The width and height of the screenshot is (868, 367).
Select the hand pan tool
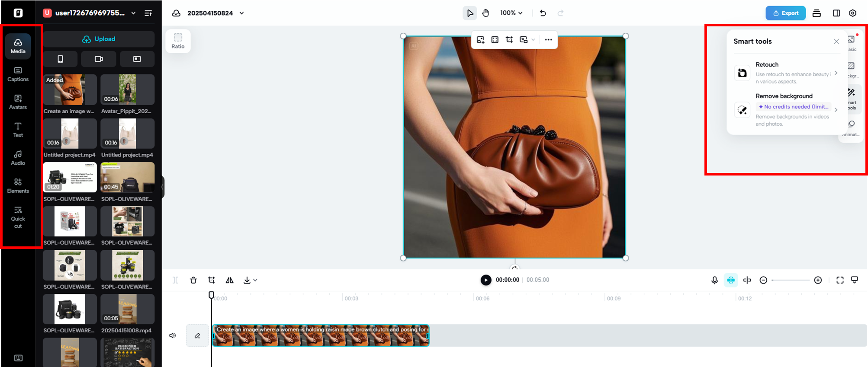click(485, 13)
